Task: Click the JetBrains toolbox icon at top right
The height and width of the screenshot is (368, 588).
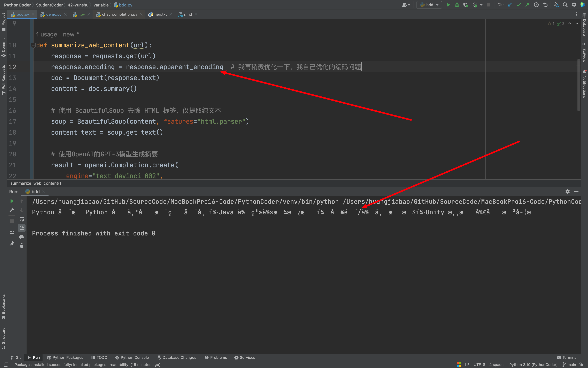Action: pyautogui.click(x=583, y=5)
